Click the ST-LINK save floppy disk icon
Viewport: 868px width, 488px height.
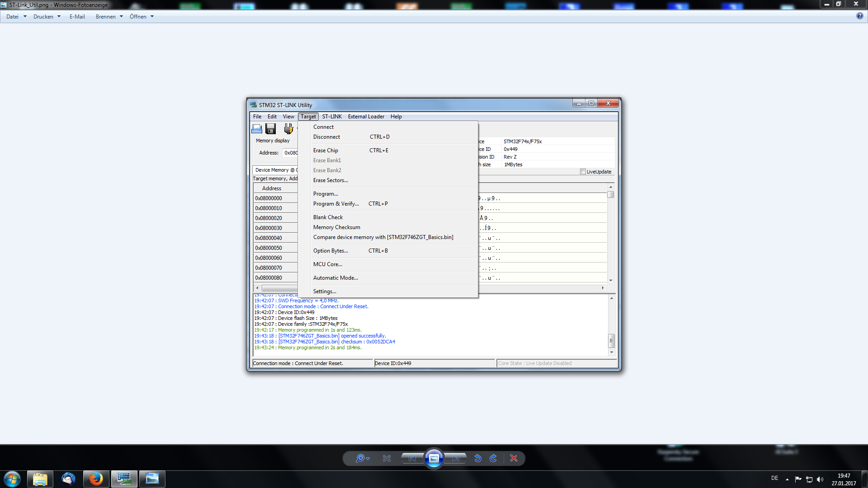[x=270, y=129]
